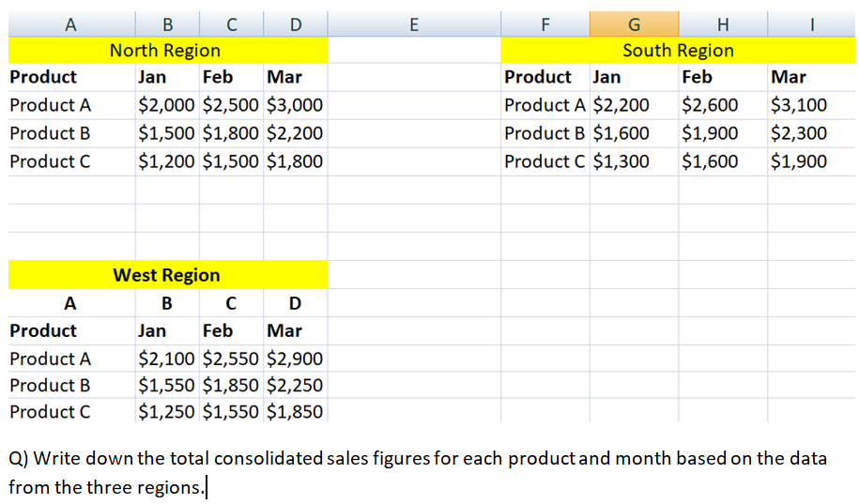Click the South Region Product C label
The image size is (859, 504).
click(545, 161)
